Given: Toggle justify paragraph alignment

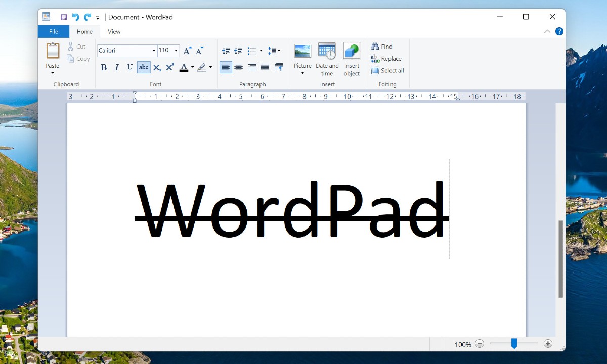Looking at the screenshot, I should 265,67.
